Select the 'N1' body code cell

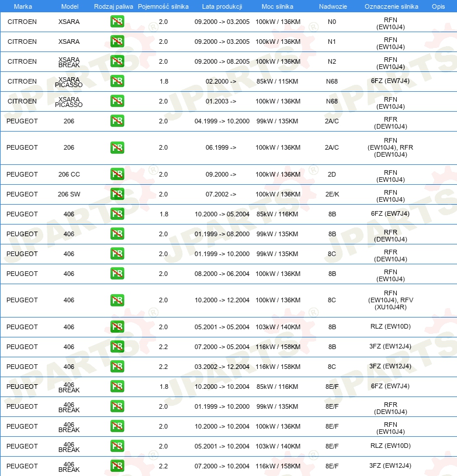click(332, 42)
